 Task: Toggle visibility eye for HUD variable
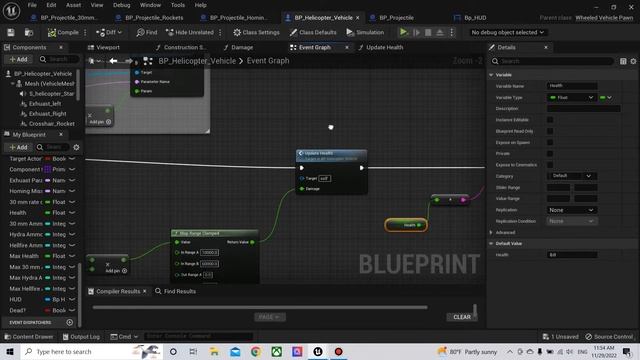click(72, 299)
